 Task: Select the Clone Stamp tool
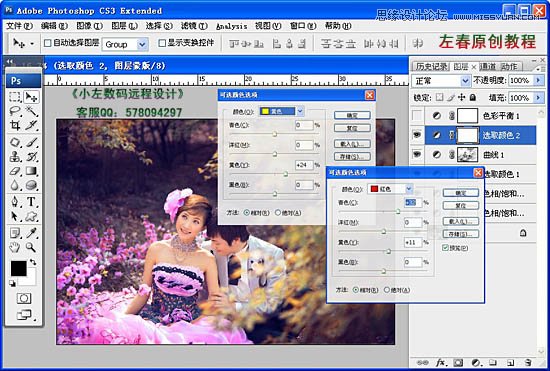pyautogui.click(x=15, y=156)
